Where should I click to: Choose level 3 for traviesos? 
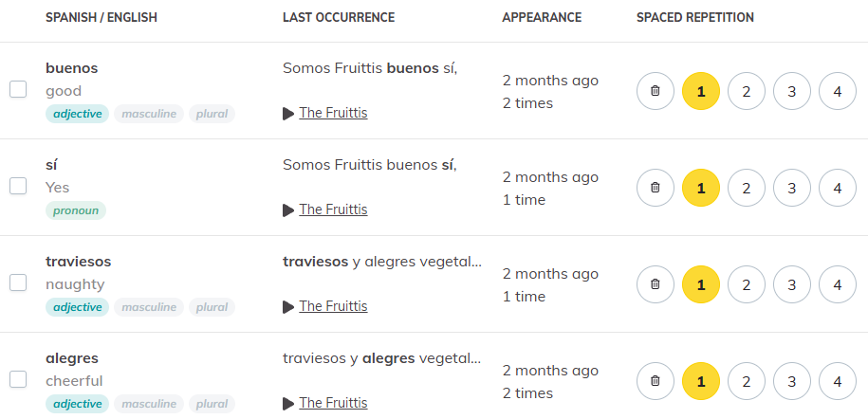tap(791, 284)
